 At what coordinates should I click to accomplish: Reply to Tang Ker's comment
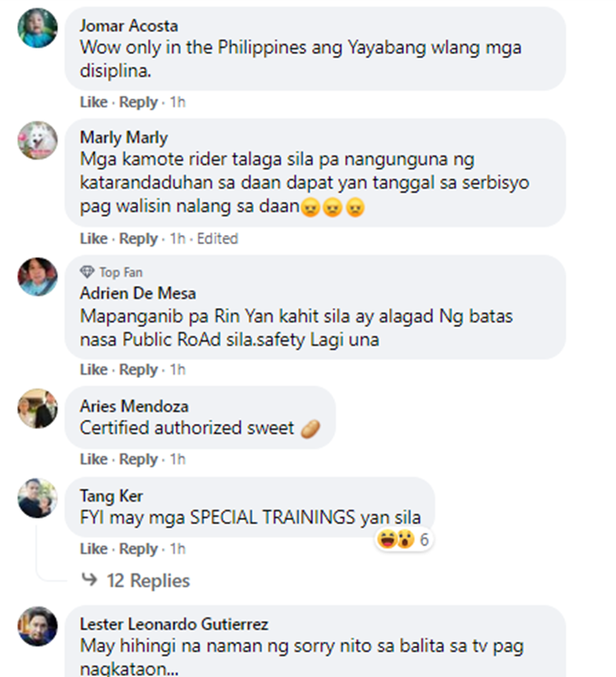pyautogui.click(x=138, y=549)
